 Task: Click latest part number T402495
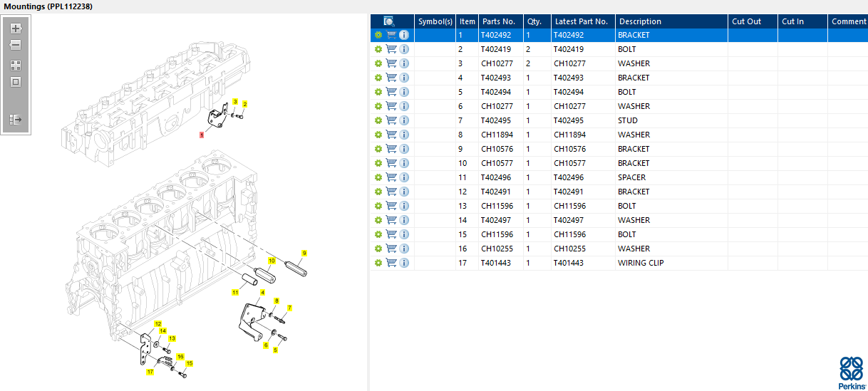point(569,120)
